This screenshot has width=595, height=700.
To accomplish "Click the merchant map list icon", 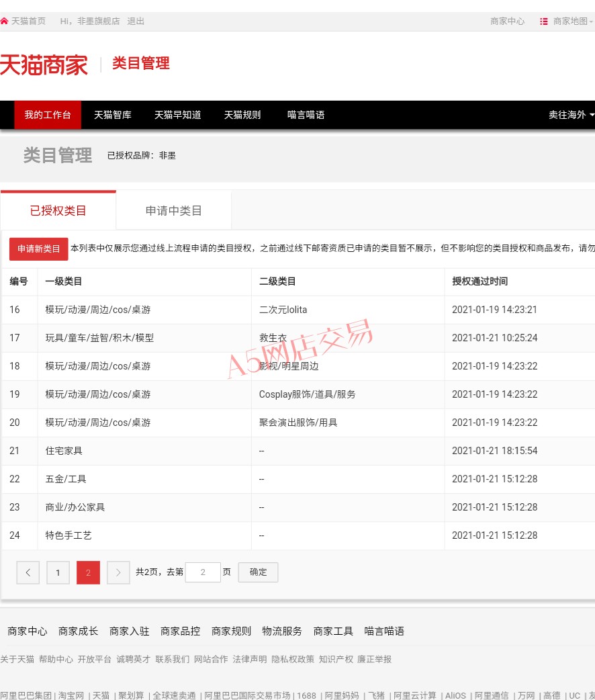I will 544,21.
